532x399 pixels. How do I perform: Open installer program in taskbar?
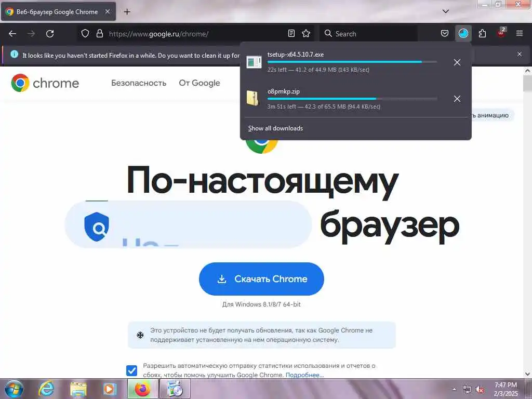pyautogui.click(x=175, y=389)
